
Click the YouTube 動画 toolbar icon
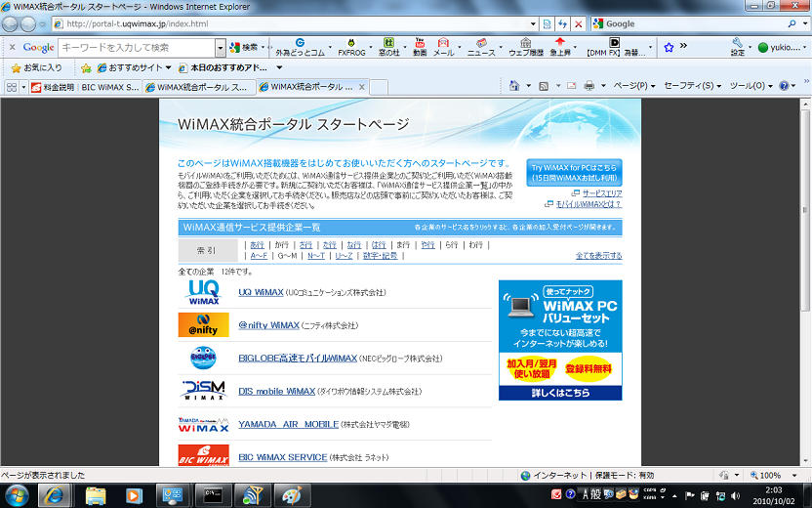point(420,47)
